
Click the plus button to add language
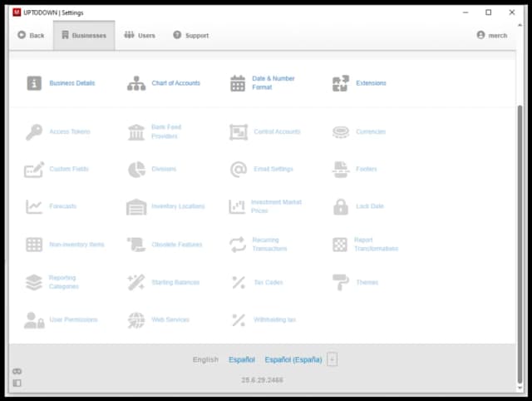pos(332,359)
